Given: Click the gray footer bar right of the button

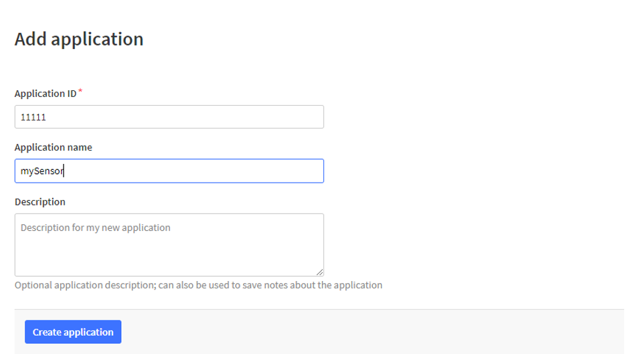Looking at the screenshot, I should click(x=375, y=332).
